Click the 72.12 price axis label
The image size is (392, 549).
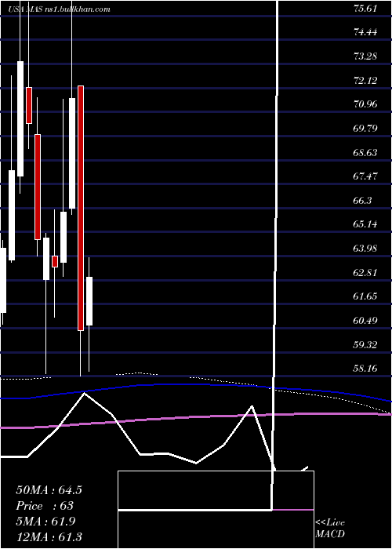point(365,80)
